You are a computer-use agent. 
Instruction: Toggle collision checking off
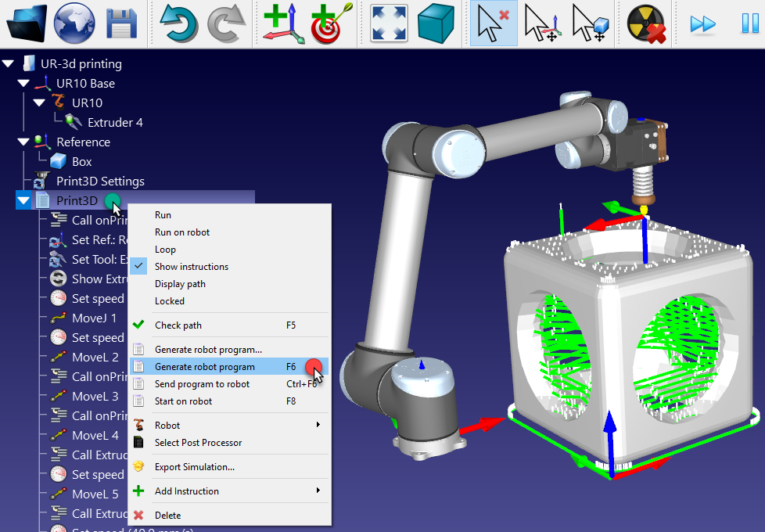click(x=645, y=23)
